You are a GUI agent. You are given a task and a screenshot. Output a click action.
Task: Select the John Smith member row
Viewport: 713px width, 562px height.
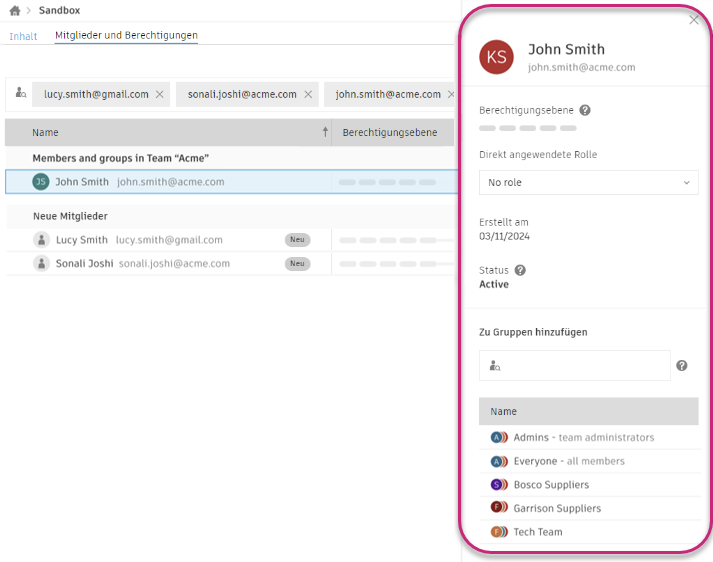tap(231, 182)
